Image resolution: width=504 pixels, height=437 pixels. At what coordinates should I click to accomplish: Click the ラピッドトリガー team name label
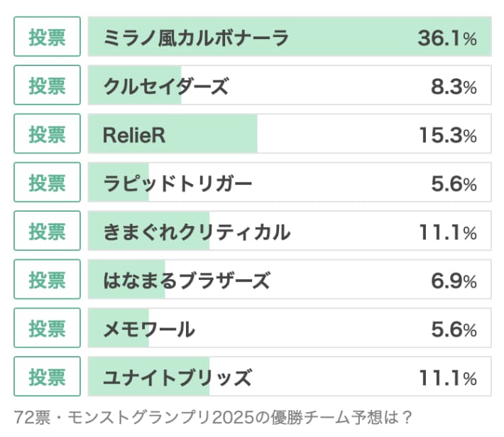click(x=177, y=183)
